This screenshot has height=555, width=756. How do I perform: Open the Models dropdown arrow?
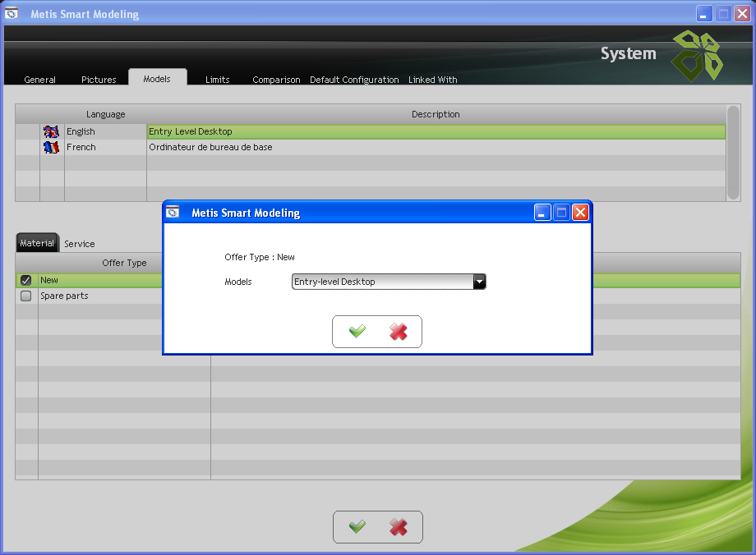coord(479,282)
